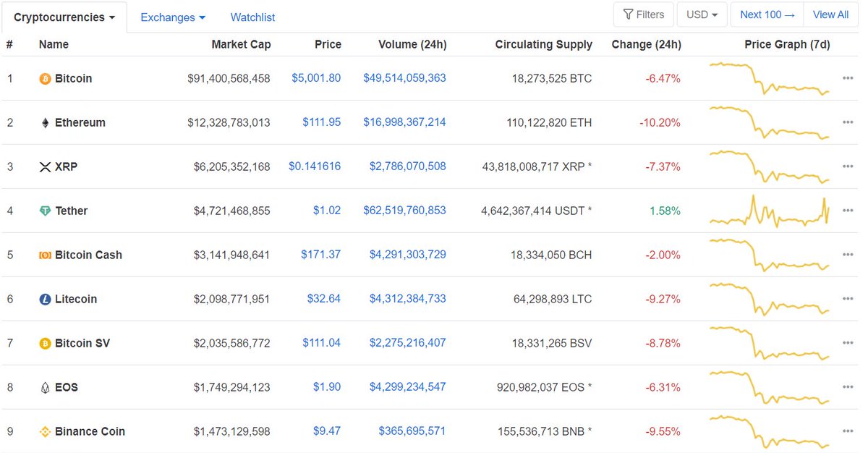Click the EOS logo icon
Screen dimensions: 868x453
coord(45,388)
